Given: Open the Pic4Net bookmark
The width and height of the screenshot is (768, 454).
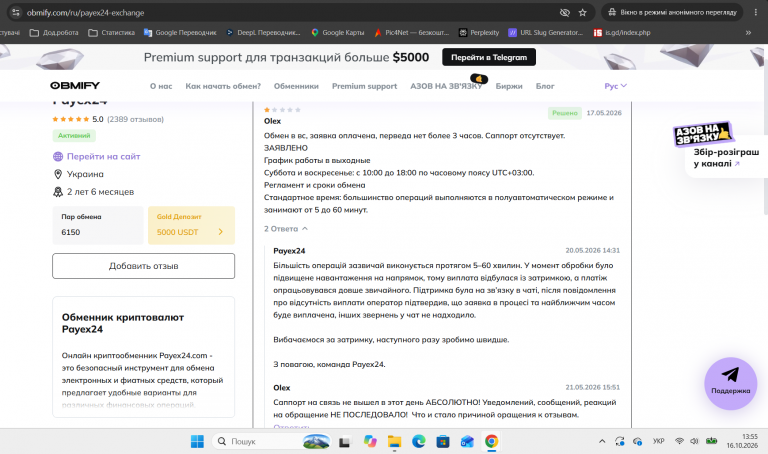Looking at the screenshot, I should (411, 33).
